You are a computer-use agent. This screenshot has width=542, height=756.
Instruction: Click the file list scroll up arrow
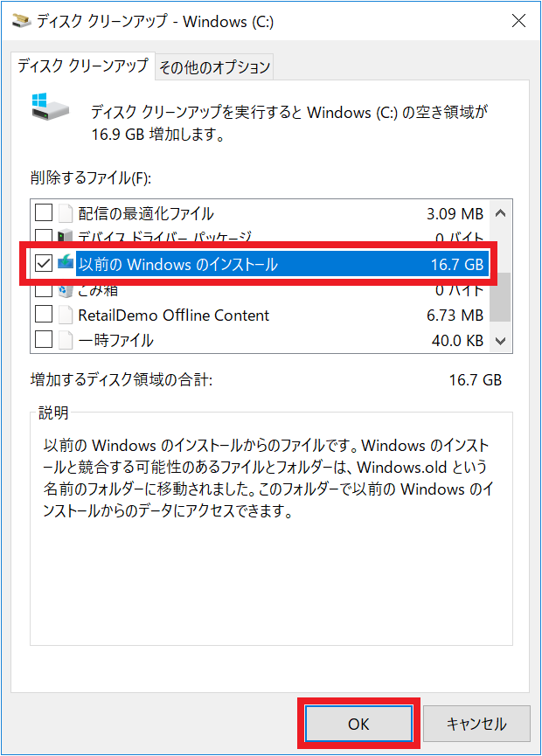500,212
